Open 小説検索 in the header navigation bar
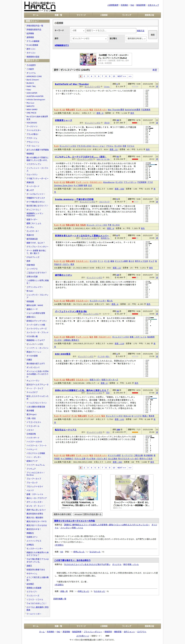Viewport: 185px width, 644px height. tap(104, 15)
